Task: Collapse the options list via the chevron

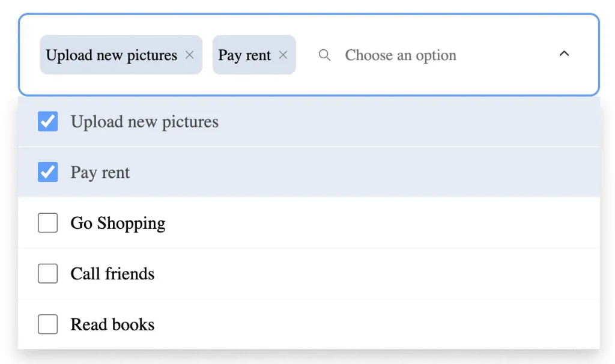Action: [x=564, y=53]
